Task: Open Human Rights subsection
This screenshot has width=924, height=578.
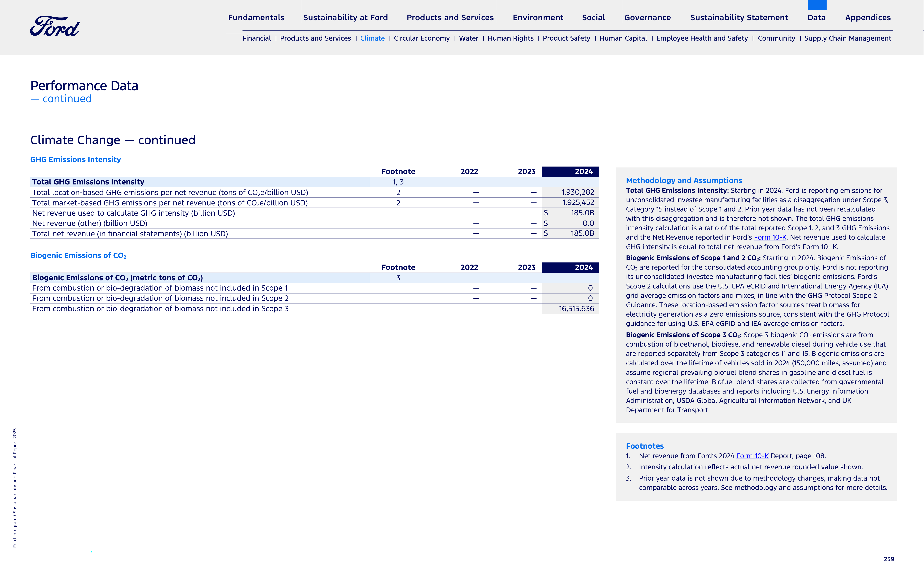Action: click(x=510, y=38)
